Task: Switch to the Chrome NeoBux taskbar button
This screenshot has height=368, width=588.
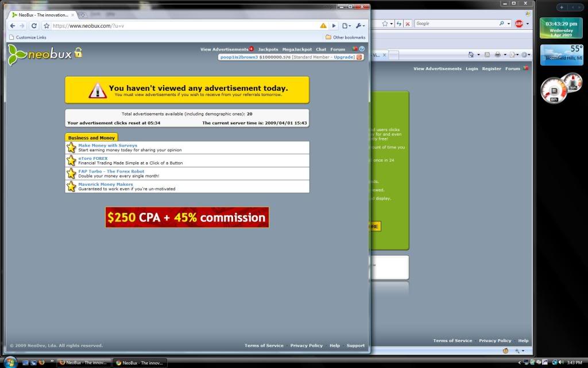Action: click(x=140, y=363)
